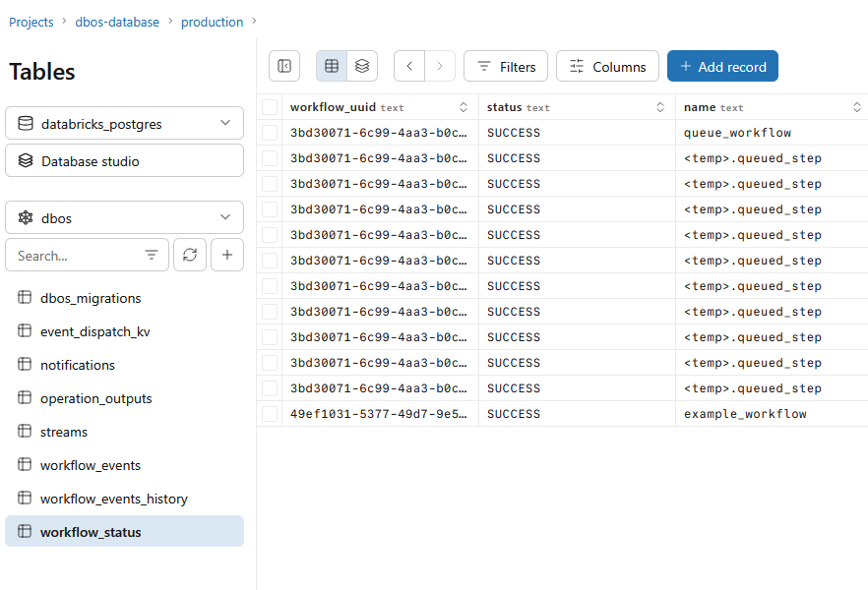The image size is (868, 590).
Task: Open the databricks_postgres database dropdown
Action: [227, 123]
